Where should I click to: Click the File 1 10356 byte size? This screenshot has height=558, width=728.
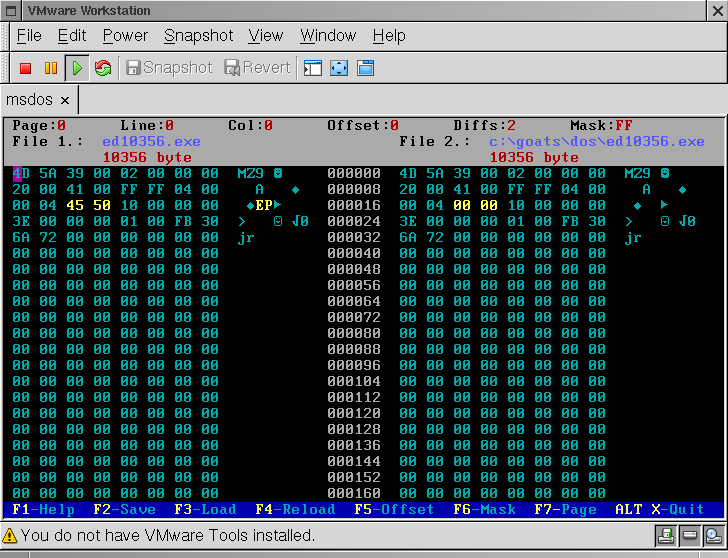pyautogui.click(x=147, y=158)
